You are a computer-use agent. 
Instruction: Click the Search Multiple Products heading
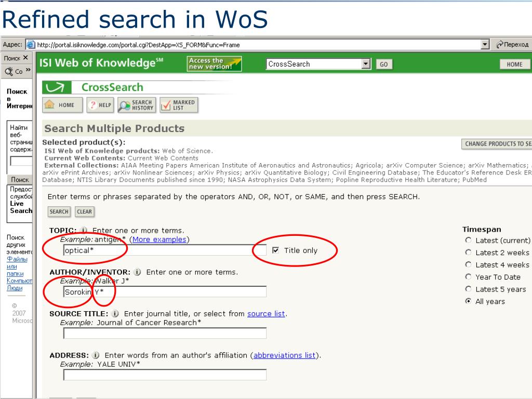pos(114,128)
